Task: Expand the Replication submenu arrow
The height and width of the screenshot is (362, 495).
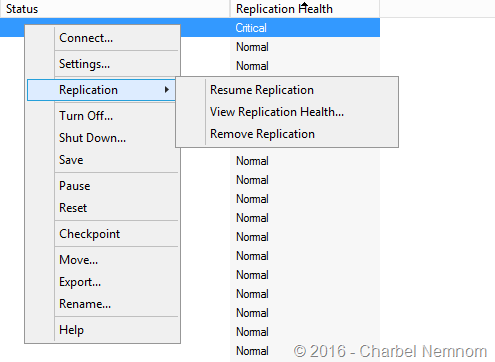Action: pyautogui.click(x=167, y=90)
